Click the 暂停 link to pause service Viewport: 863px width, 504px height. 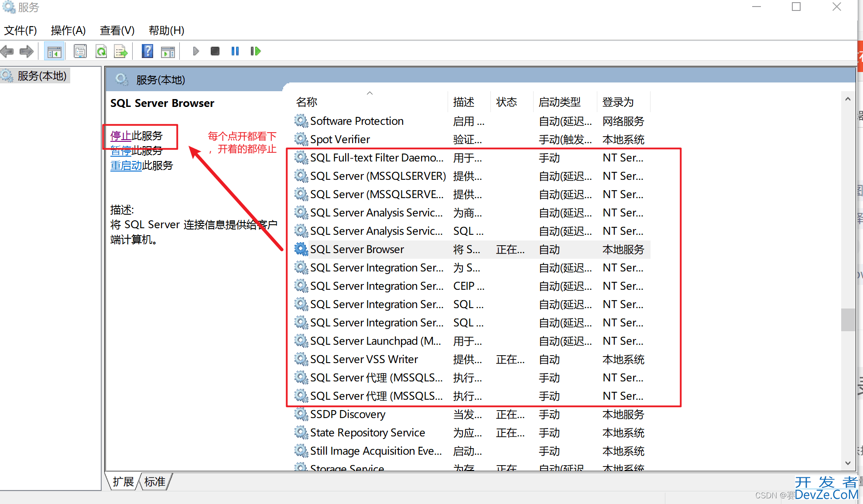121,151
